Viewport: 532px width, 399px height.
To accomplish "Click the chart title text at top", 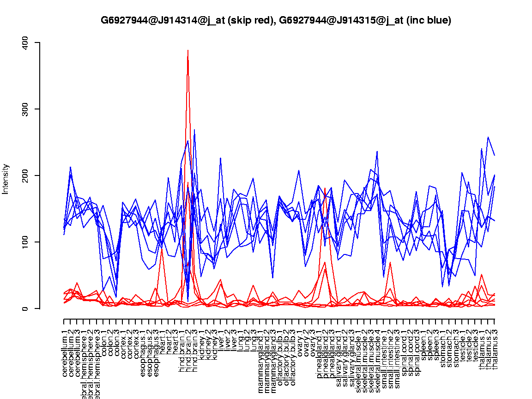I will click(x=276, y=20).
